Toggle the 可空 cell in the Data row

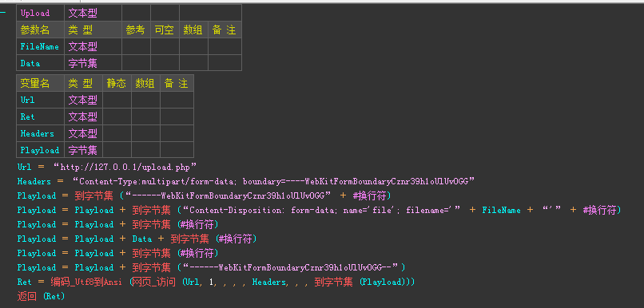tap(165, 63)
